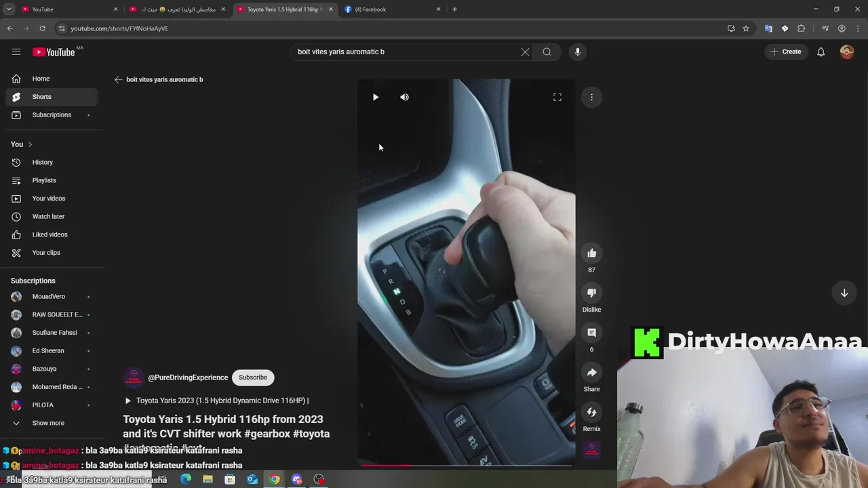This screenshot has height=488, width=868.
Task: Subscribe to PureDrivingExperience
Action: click(x=253, y=378)
